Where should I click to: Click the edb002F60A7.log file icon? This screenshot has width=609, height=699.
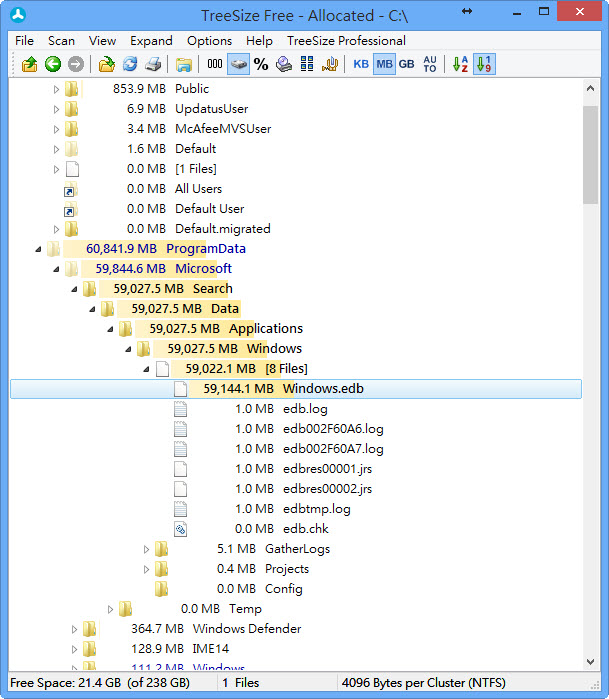(x=180, y=449)
